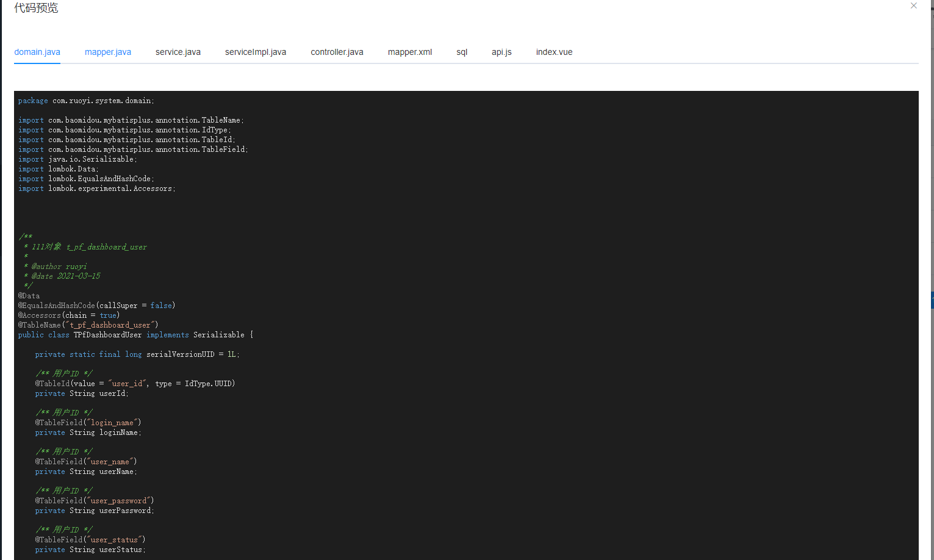Click the 'private String userId;' line
Viewport: 934px width, 560px height.
pos(82,393)
